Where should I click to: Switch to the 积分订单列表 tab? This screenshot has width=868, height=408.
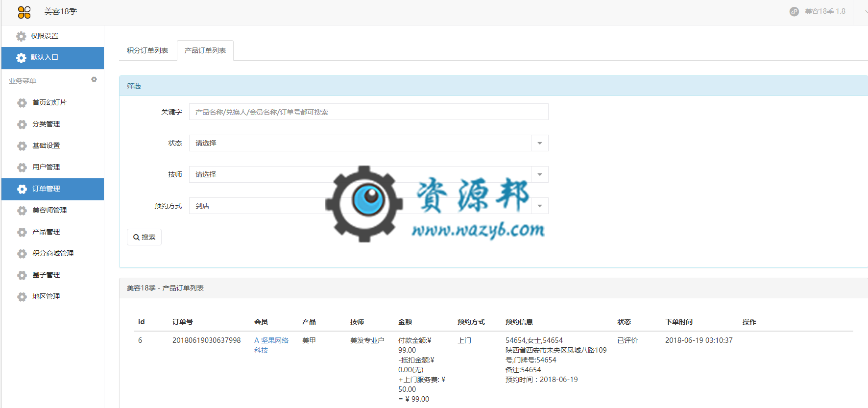(147, 50)
